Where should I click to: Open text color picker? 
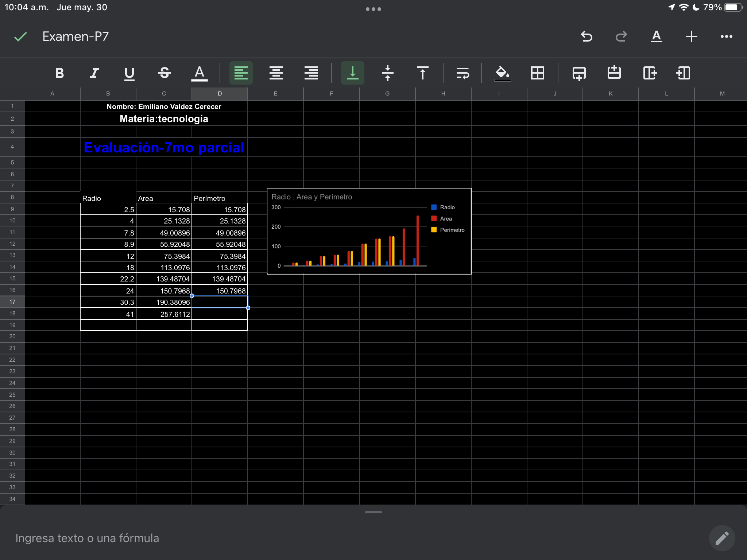pos(200,73)
